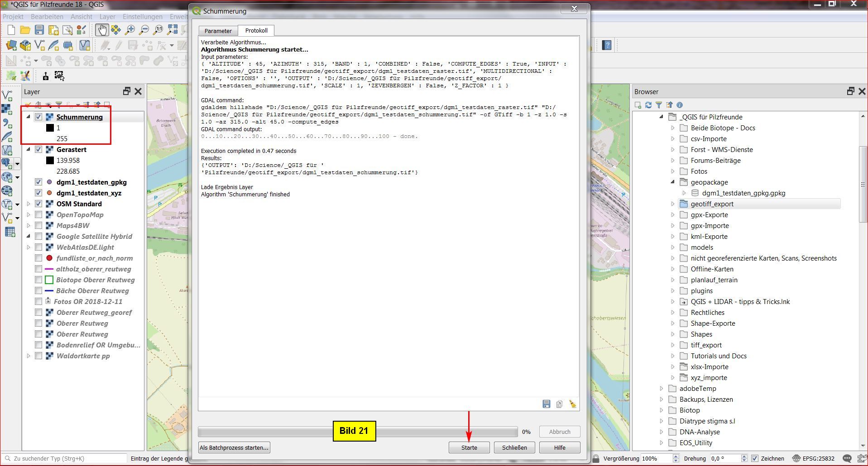The height and width of the screenshot is (466, 868).
Task: Uncheck the Schummerung layer checkbox
Action: [x=38, y=117]
